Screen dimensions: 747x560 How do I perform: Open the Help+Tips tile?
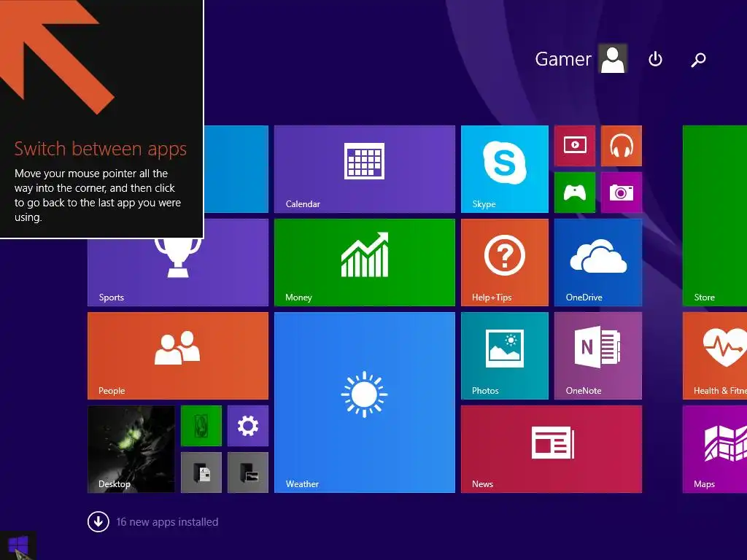505,262
